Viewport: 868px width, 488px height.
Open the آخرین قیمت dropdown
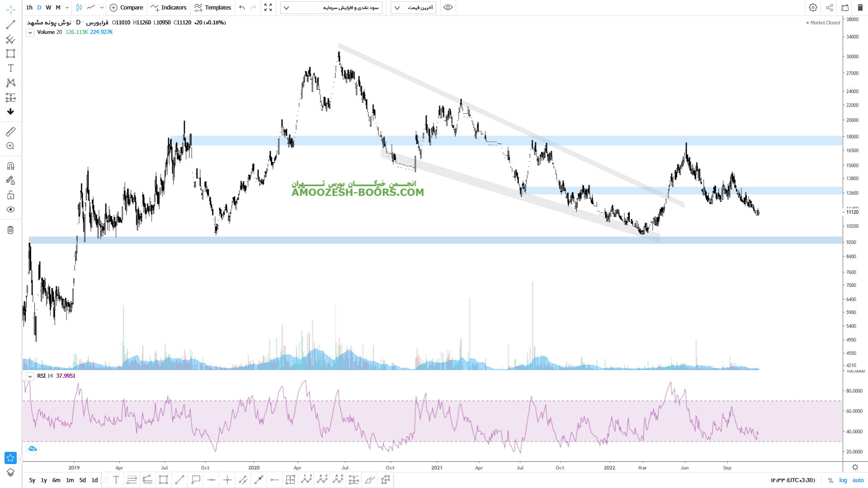pyautogui.click(x=413, y=8)
